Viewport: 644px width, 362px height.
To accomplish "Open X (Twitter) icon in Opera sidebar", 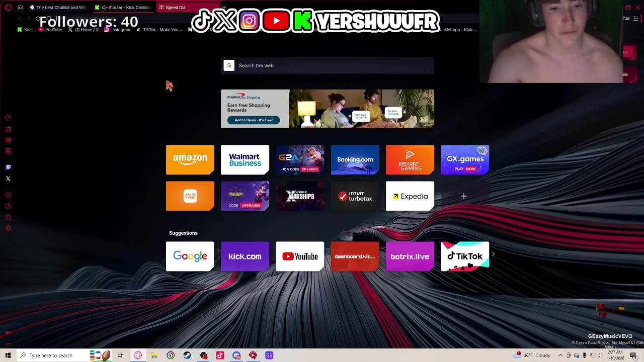I will (8, 178).
